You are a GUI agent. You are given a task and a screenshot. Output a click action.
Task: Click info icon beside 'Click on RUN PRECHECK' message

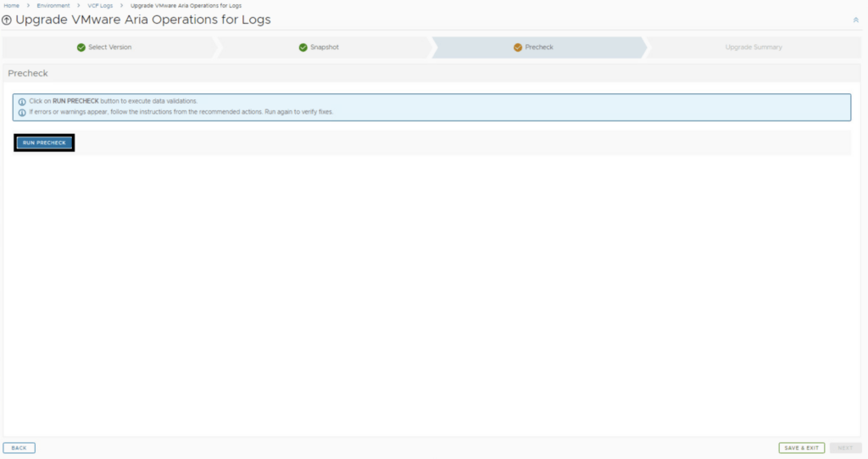click(22, 101)
